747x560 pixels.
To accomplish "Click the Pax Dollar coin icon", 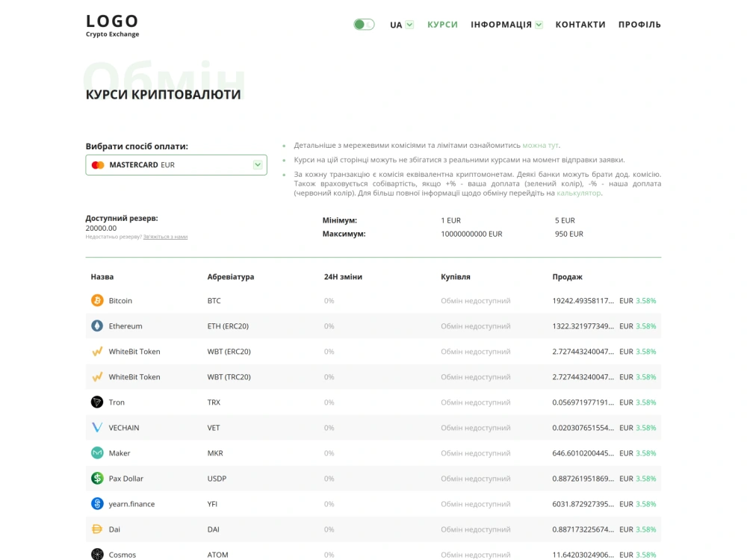I will click(97, 478).
